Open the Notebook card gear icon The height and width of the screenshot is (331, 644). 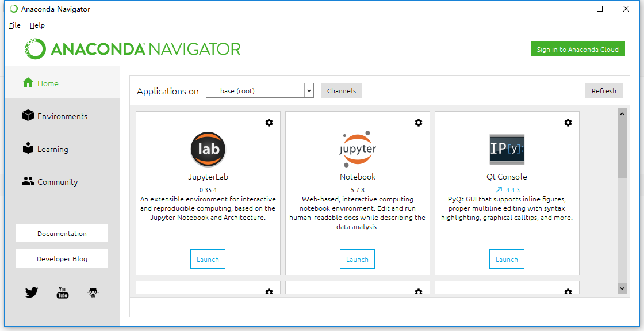(419, 123)
